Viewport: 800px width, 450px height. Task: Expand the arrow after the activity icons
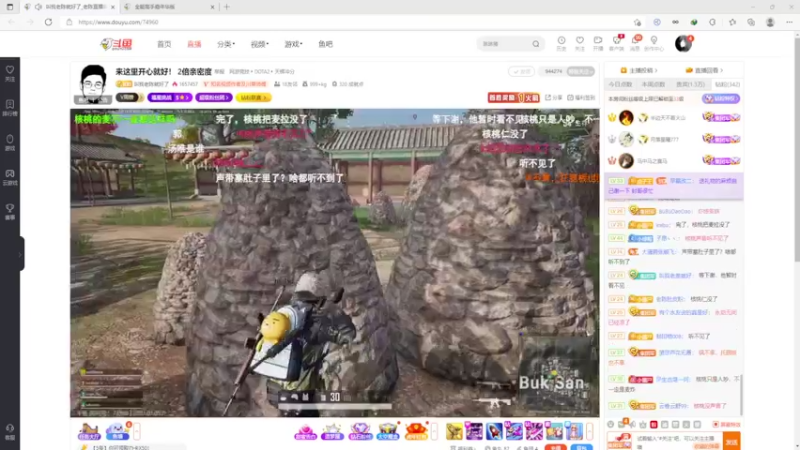coord(434,432)
